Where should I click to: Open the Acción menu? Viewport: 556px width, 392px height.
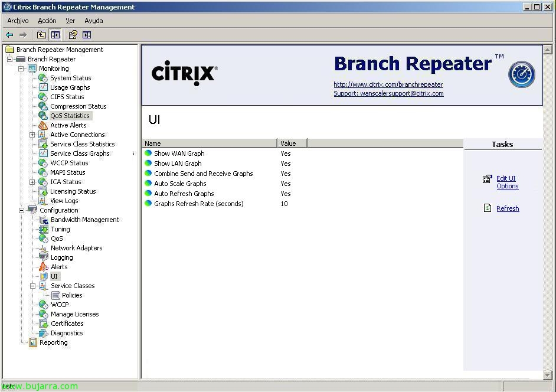[47, 21]
